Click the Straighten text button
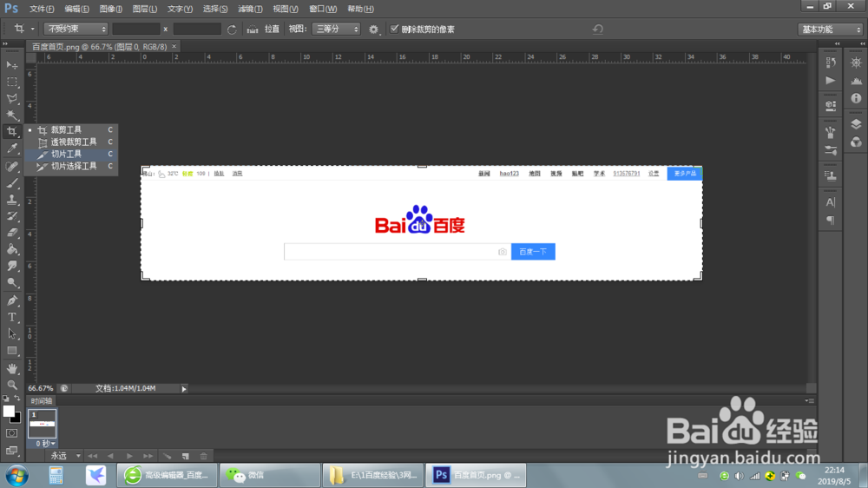868x488 pixels. click(x=272, y=29)
